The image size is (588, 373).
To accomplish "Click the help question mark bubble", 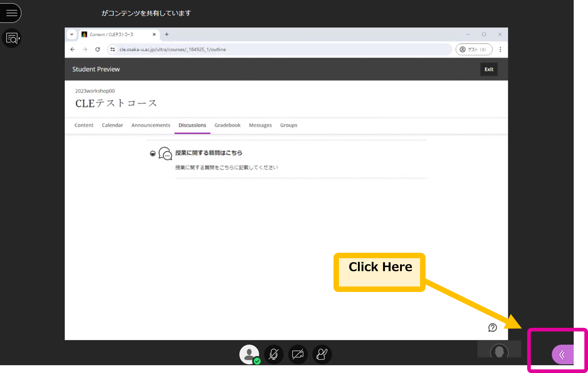I will (x=492, y=328).
